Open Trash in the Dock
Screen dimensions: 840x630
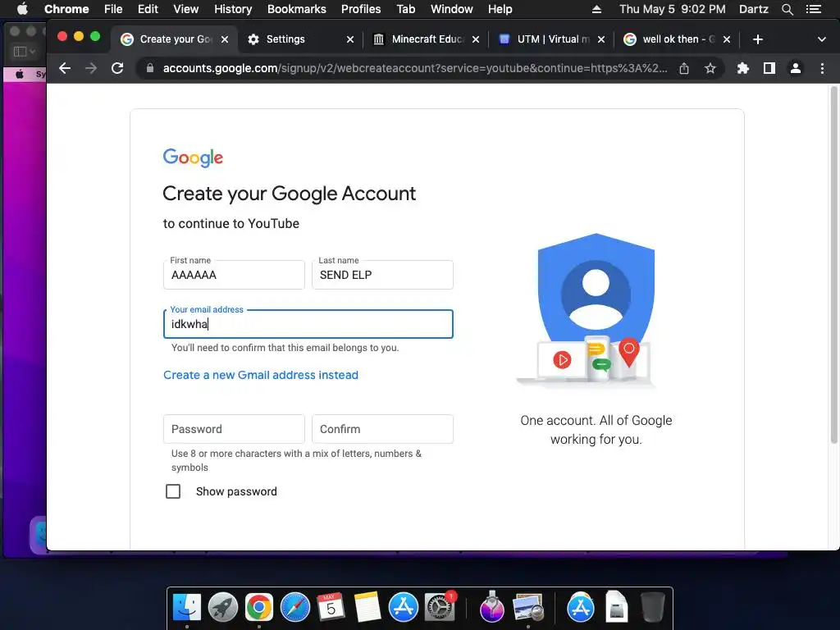pyautogui.click(x=652, y=608)
